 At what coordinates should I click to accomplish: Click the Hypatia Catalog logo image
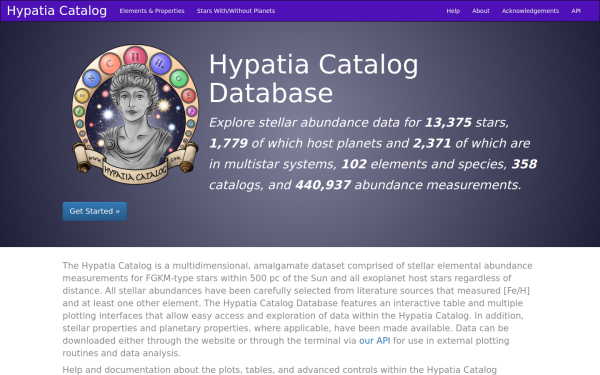tap(135, 114)
